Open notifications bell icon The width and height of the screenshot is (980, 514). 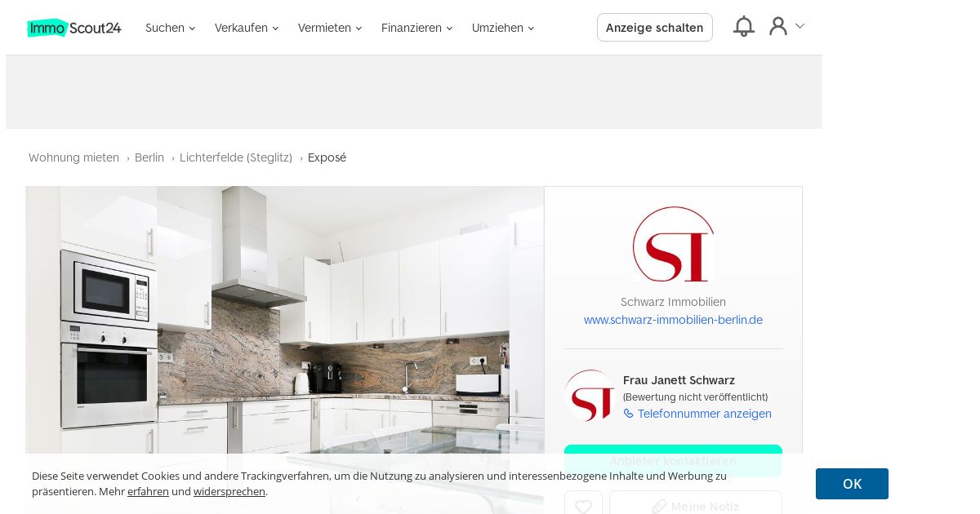(744, 27)
